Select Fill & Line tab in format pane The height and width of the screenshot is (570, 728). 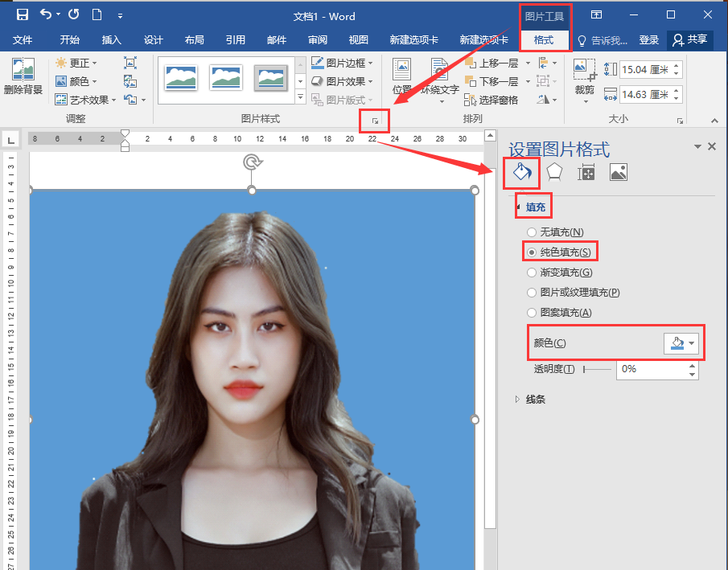click(522, 173)
